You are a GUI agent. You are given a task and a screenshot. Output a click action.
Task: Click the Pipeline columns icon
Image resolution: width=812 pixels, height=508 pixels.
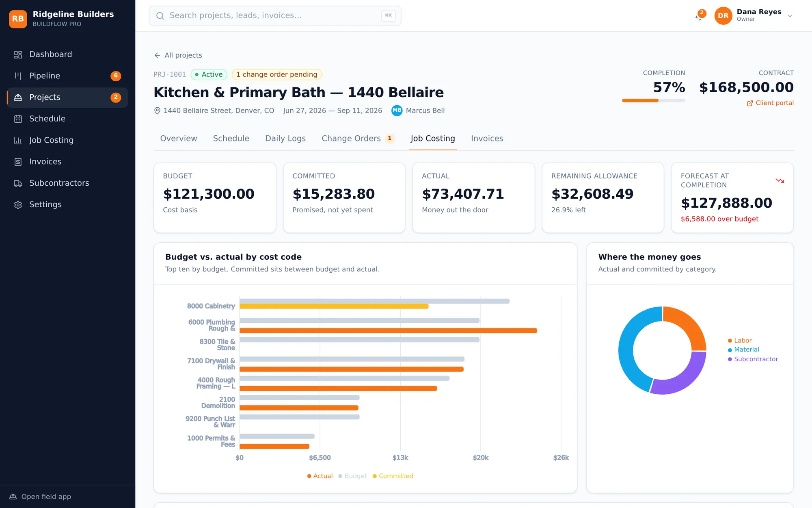[x=18, y=76]
